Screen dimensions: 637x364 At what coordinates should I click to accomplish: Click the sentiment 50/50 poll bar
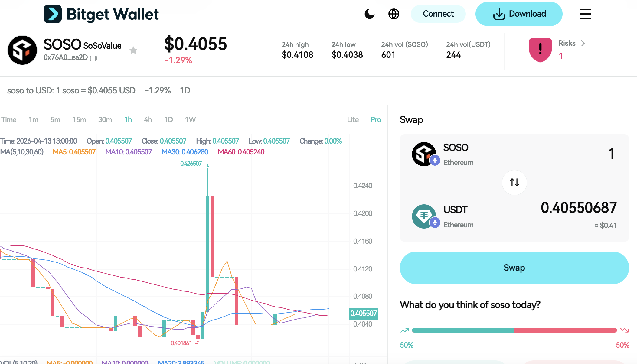click(514, 330)
